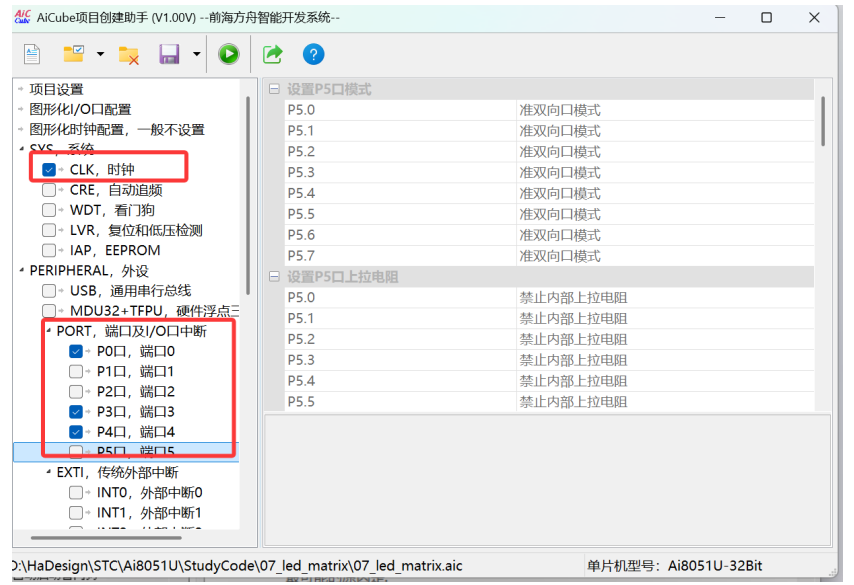The height and width of the screenshot is (585, 854).
Task: Click the tree panel horizontal scrollbar
Action: [106, 538]
